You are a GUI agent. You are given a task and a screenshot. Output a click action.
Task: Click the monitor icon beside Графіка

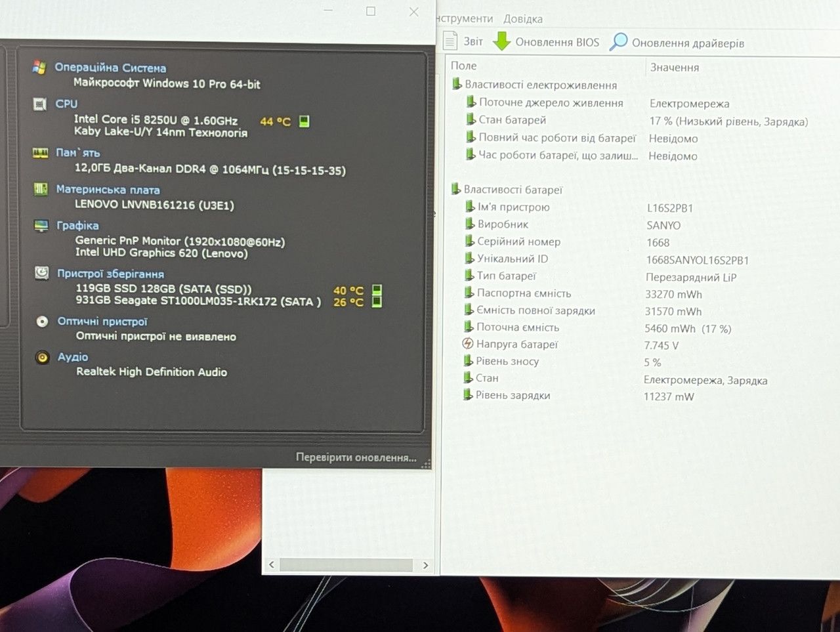pos(41,226)
